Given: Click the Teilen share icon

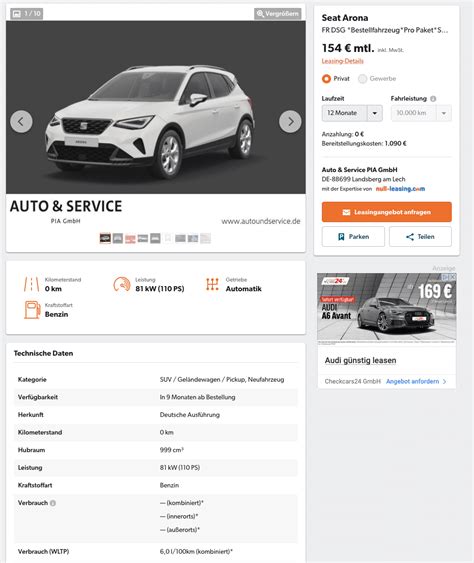Looking at the screenshot, I should 410,237.
